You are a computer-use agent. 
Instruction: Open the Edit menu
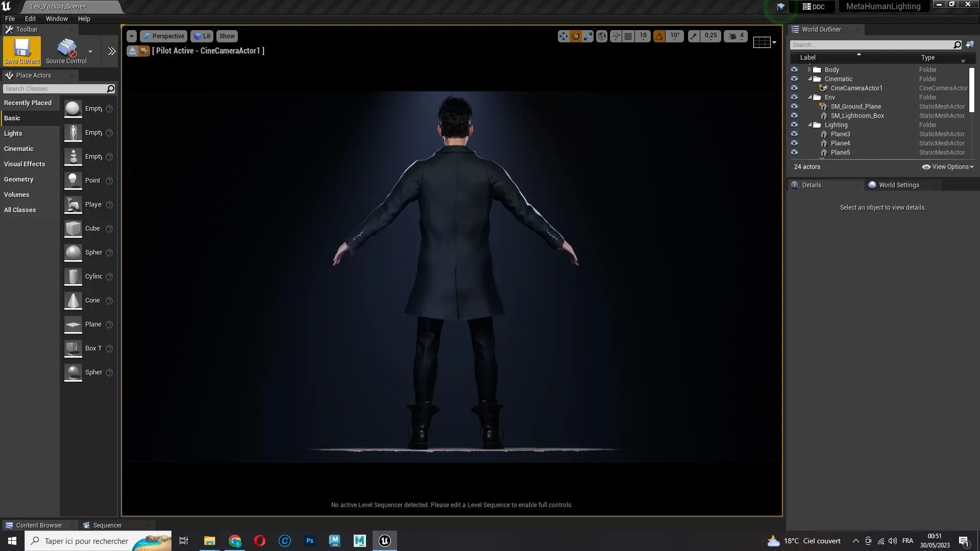[30, 18]
